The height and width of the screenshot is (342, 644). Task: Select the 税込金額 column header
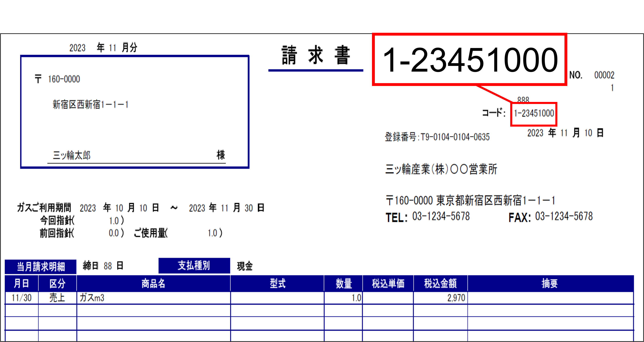pos(440,284)
